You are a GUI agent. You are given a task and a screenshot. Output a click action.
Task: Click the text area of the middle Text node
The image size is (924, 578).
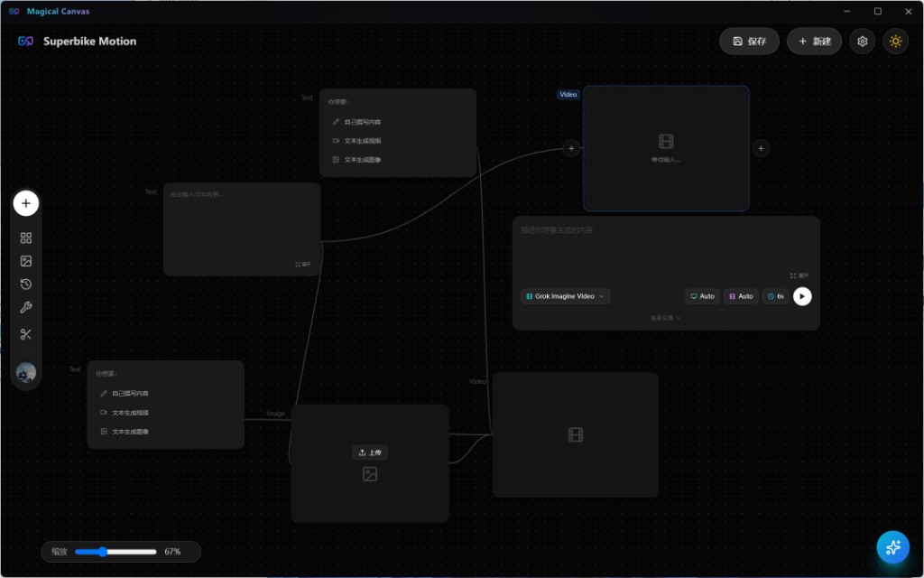click(x=242, y=223)
